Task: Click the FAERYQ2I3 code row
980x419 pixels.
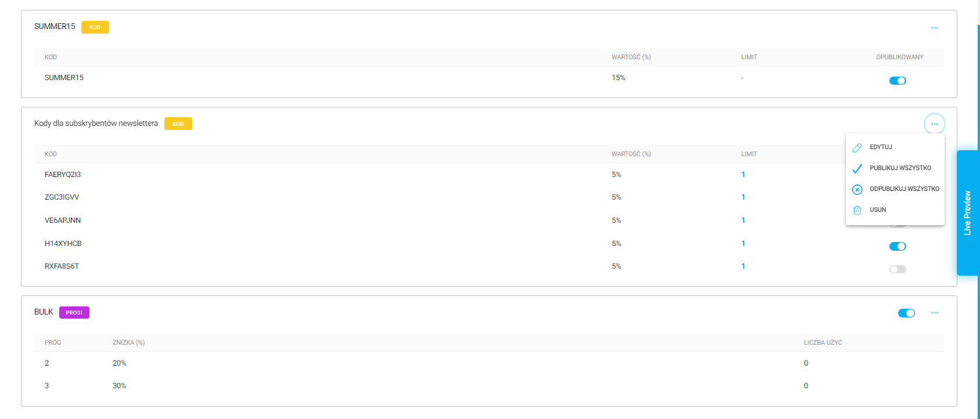Action: pyautogui.click(x=63, y=175)
